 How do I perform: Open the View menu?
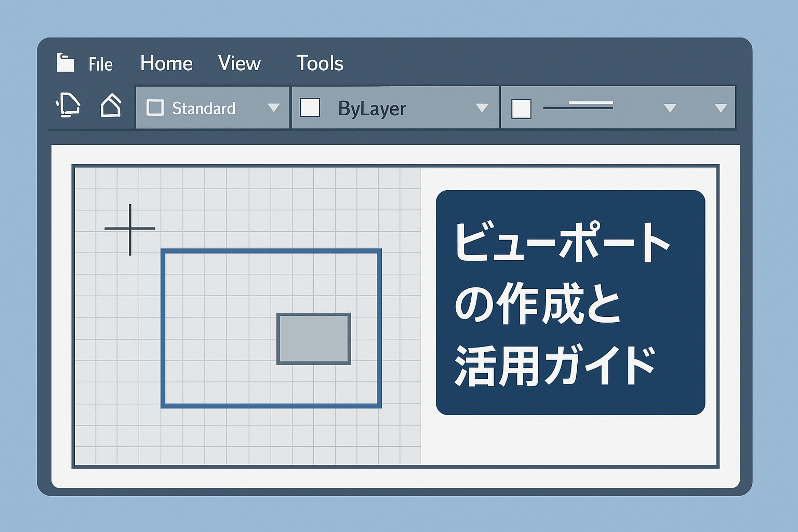tap(239, 63)
